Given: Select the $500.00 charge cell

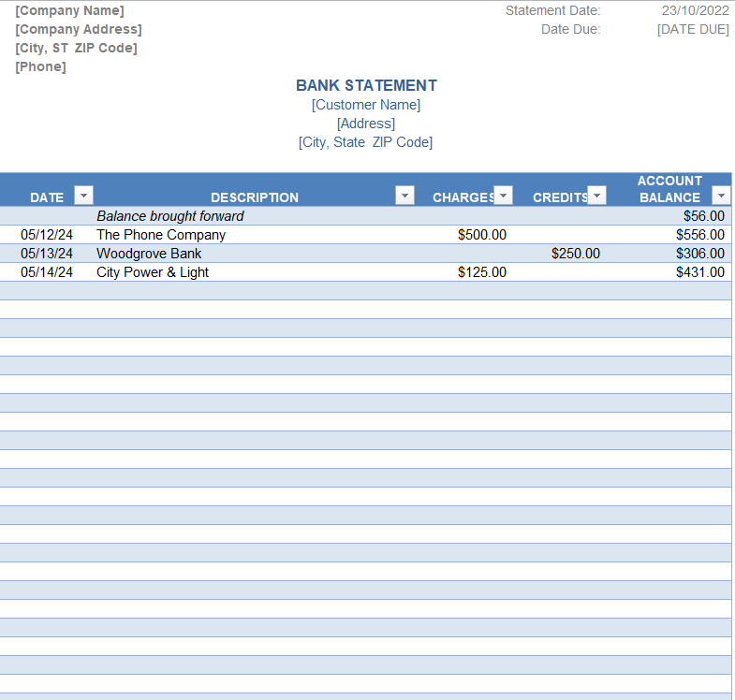Looking at the screenshot, I should click(481, 235).
